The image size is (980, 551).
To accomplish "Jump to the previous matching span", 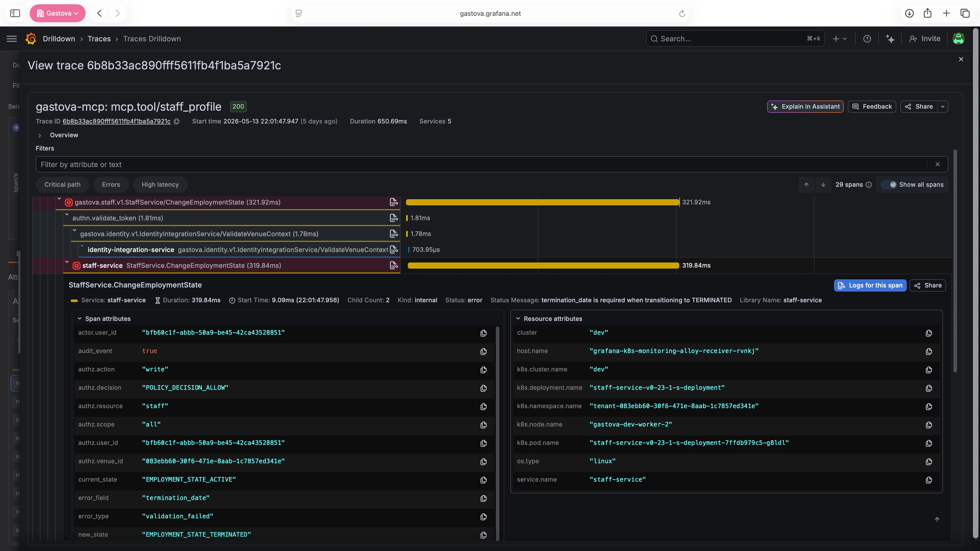I will [x=806, y=184].
